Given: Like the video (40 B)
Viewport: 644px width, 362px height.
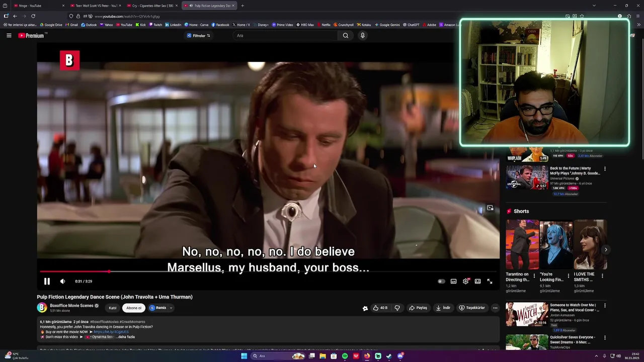Looking at the screenshot, I should (x=380, y=308).
